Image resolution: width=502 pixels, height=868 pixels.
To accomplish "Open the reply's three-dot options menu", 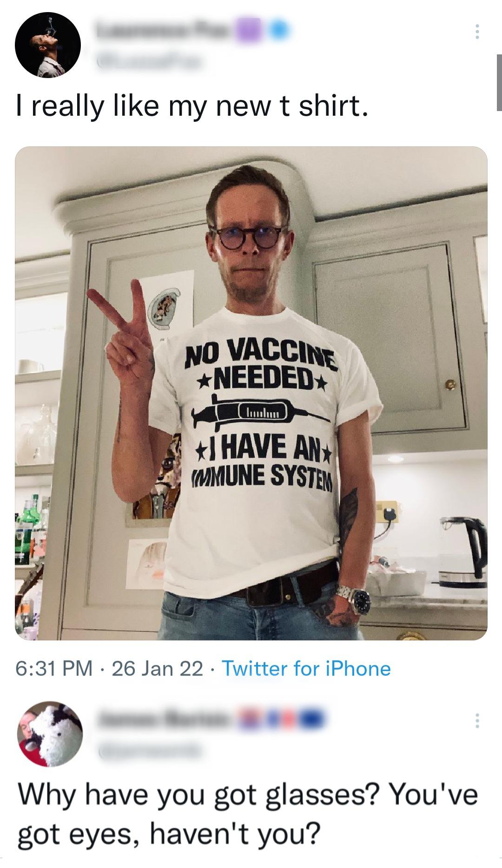I will click(x=475, y=721).
